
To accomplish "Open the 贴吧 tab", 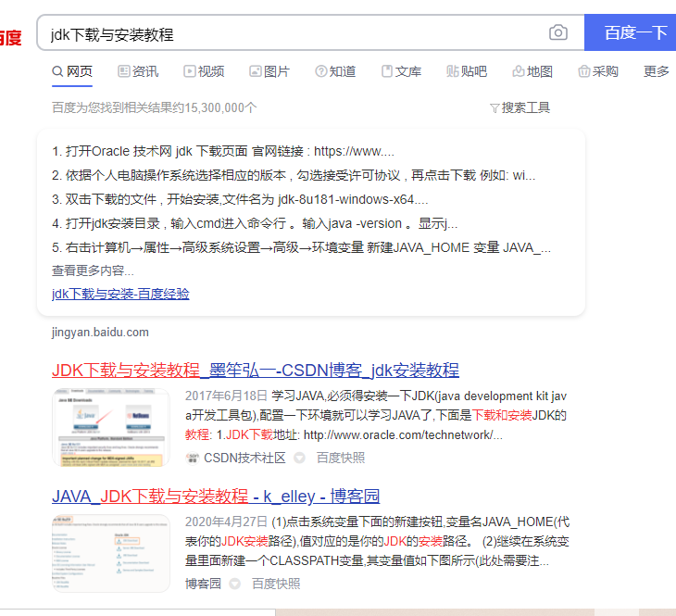I will pyautogui.click(x=467, y=71).
